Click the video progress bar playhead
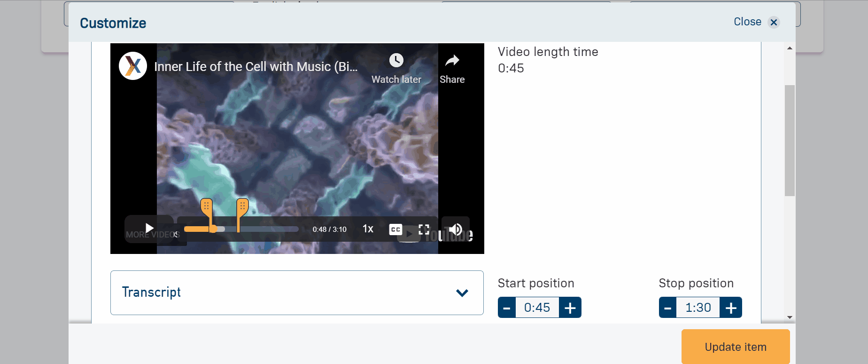Viewport: 868px width, 364px height. pos(213,229)
